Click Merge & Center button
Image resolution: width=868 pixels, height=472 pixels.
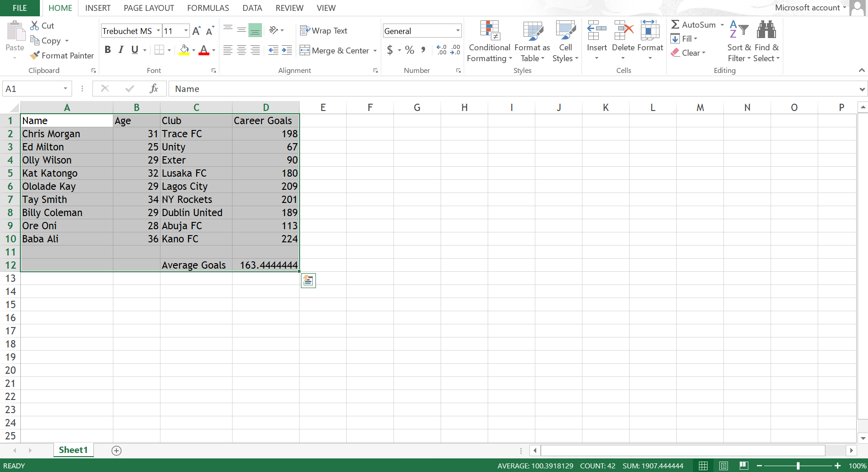pyautogui.click(x=335, y=51)
